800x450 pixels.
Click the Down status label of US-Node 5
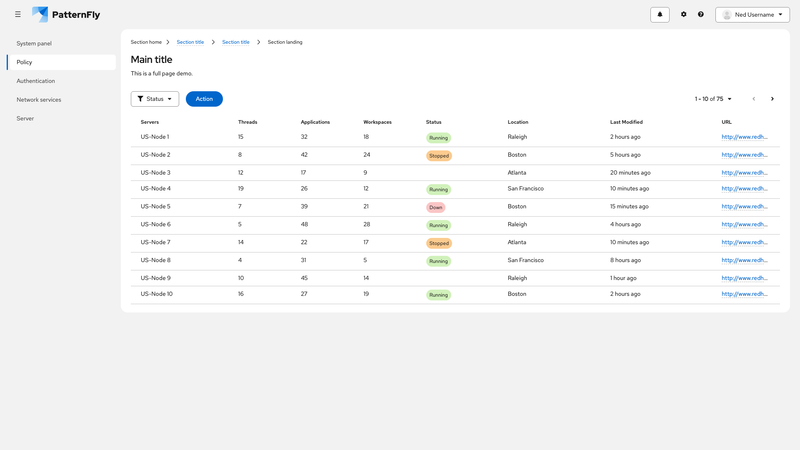pos(435,207)
